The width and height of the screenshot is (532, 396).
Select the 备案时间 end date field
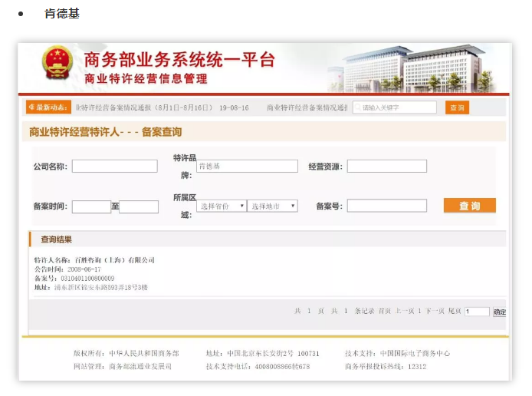[x=139, y=206]
